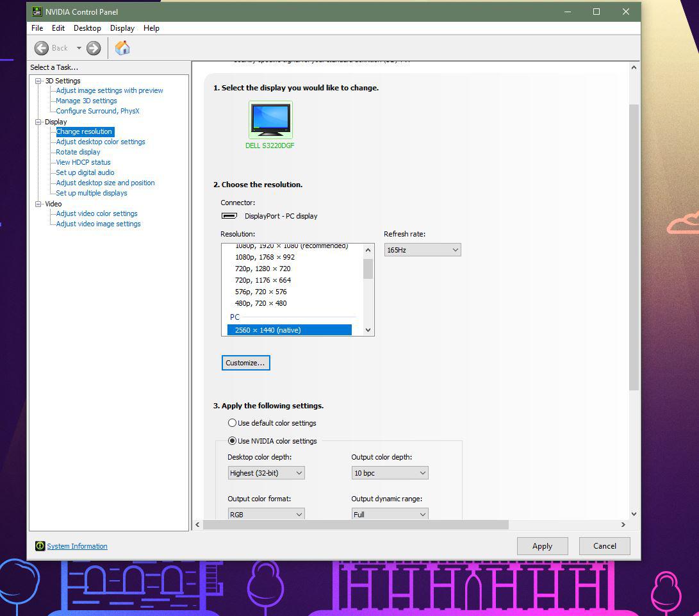Click the DisplayPort connector icon
This screenshot has width=699, height=616.
click(x=229, y=216)
